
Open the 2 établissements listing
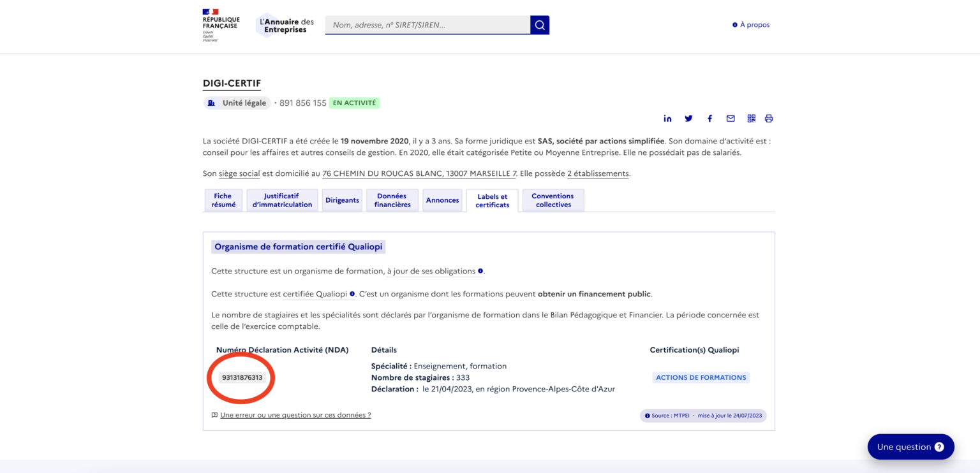point(597,173)
